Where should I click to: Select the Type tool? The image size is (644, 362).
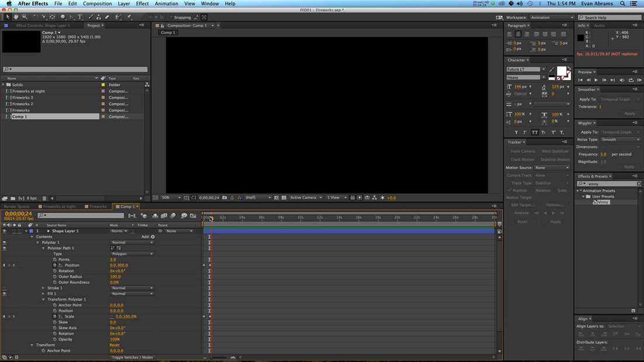click(x=80, y=17)
